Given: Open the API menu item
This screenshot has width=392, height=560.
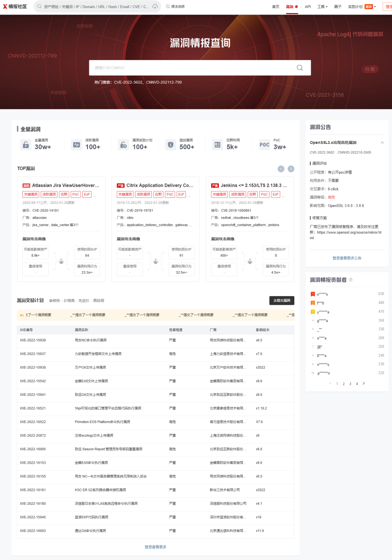Looking at the screenshot, I should [x=308, y=7].
